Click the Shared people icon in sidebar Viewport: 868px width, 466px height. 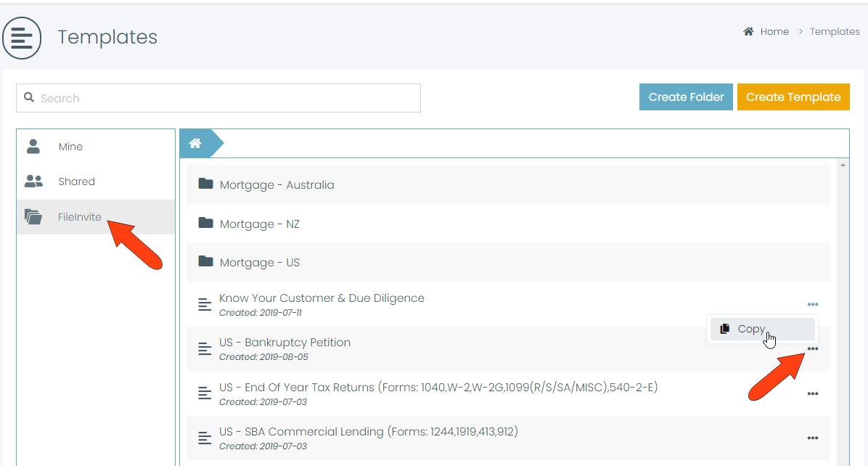[33, 181]
